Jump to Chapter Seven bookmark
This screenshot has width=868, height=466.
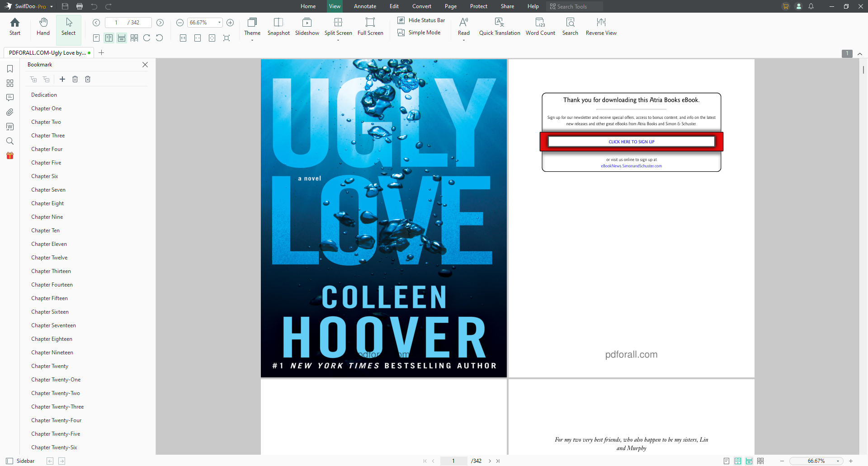(48, 190)
